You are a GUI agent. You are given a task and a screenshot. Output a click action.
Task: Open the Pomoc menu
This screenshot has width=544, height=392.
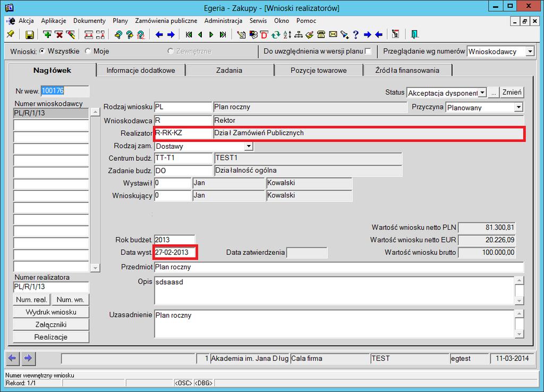(306, 21)
